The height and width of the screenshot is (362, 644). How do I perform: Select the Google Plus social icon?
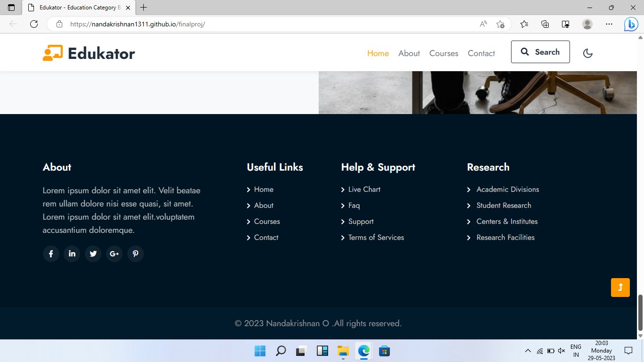pyautogui.click(x=114, y=254)
